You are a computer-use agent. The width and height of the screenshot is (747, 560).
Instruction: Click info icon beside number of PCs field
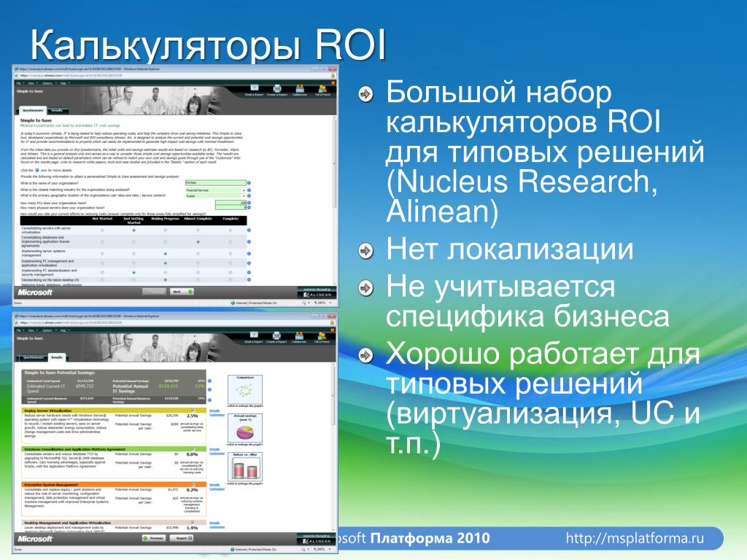(249, 203)
